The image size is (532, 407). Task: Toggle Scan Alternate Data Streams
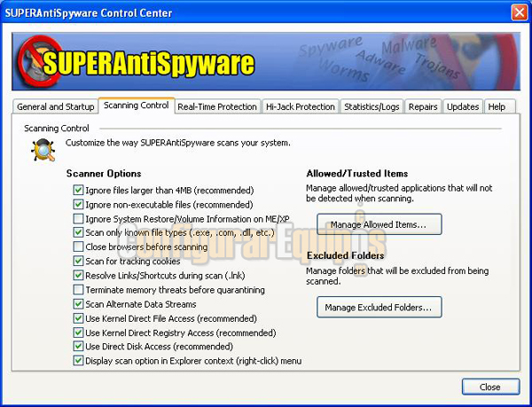tap(78, 304)
